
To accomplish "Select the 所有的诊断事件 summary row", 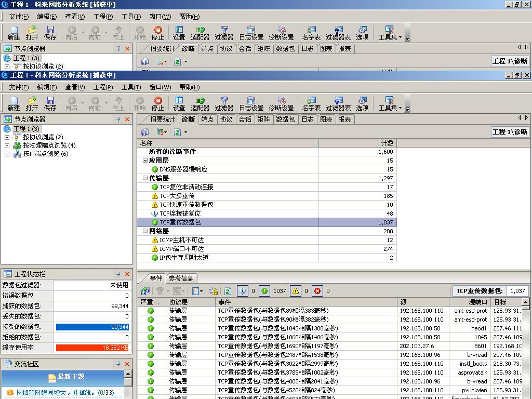I will point(172,152).
